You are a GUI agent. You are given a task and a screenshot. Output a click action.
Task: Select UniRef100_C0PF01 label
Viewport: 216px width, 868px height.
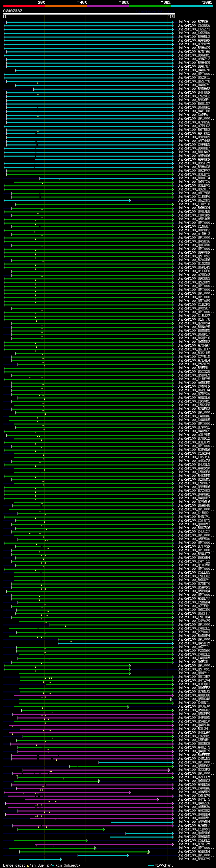point(194,115)
